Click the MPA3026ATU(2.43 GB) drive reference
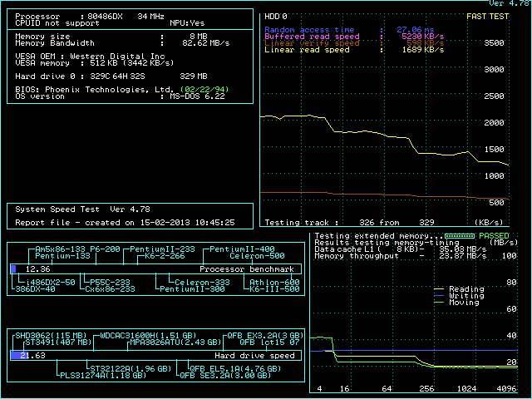 tap(175, 342)
